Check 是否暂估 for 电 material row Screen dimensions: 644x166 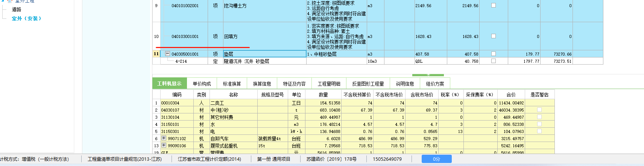[x=539, y=131]
